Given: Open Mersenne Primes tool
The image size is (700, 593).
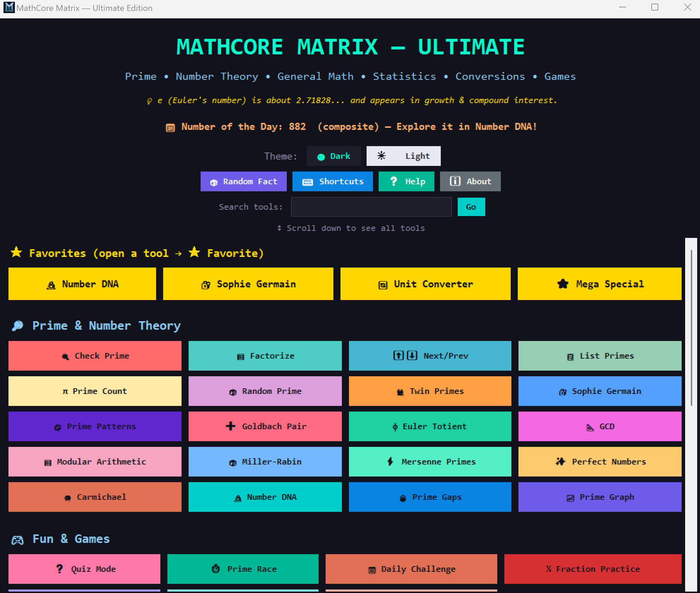Looking at the screenshot, I should tap(430, 462).
